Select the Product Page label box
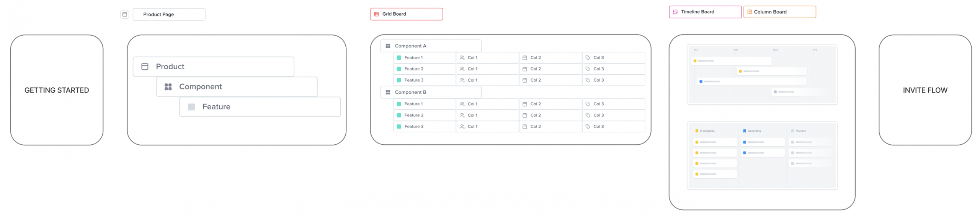The height and width of the screenshot is (222, 980). click(169, 15)
